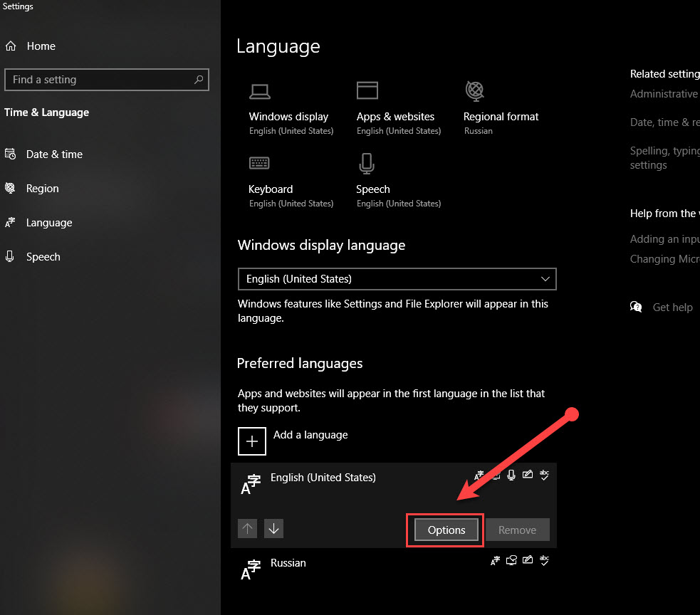Click the spell-check icon on English row
Screen dimensions: 700x615
click(544, 475)
